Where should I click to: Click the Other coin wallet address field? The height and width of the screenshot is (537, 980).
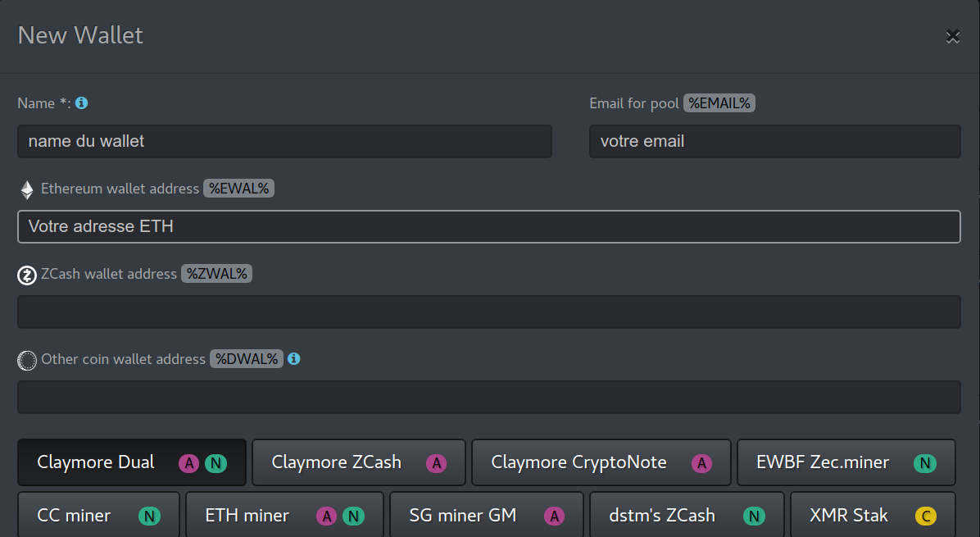click(488, 397)
